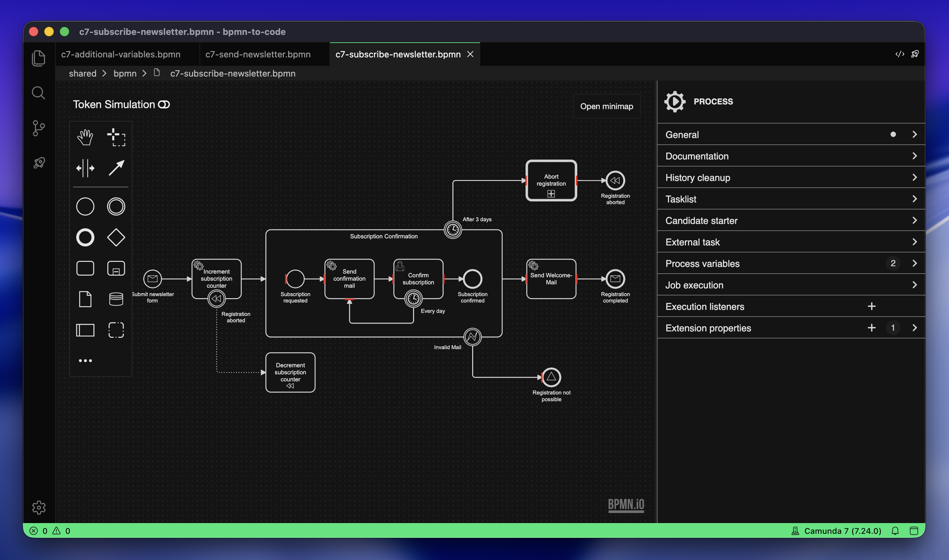Expand the Process variables section
The height and width of the screenshot is (560, 949).
click(x=791, y=264)
